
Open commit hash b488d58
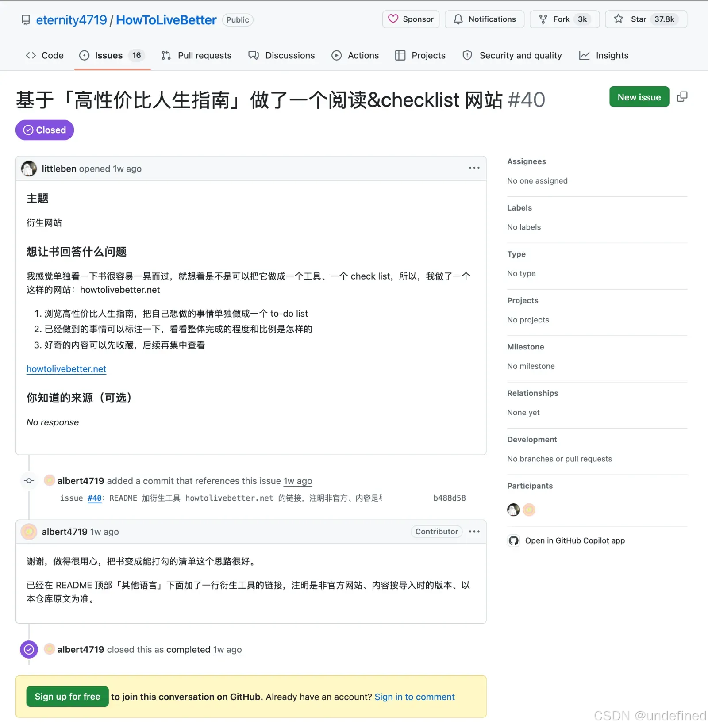click(x=450, y=498)
